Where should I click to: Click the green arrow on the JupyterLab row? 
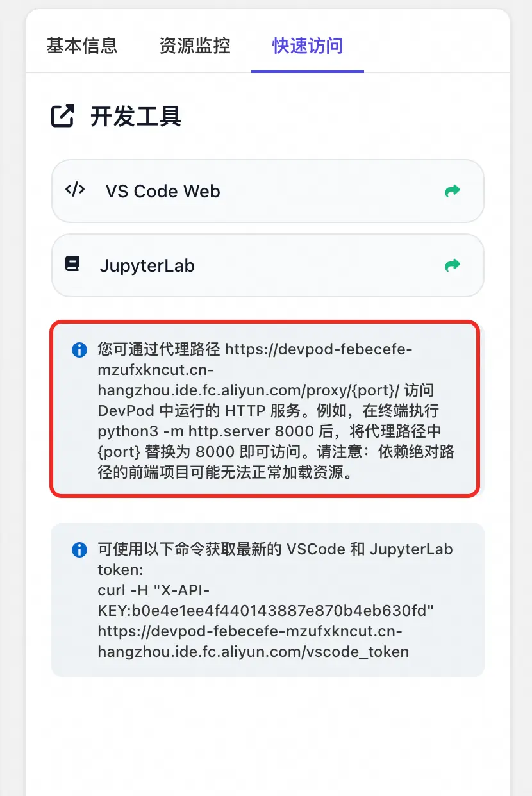coord(453,265)
